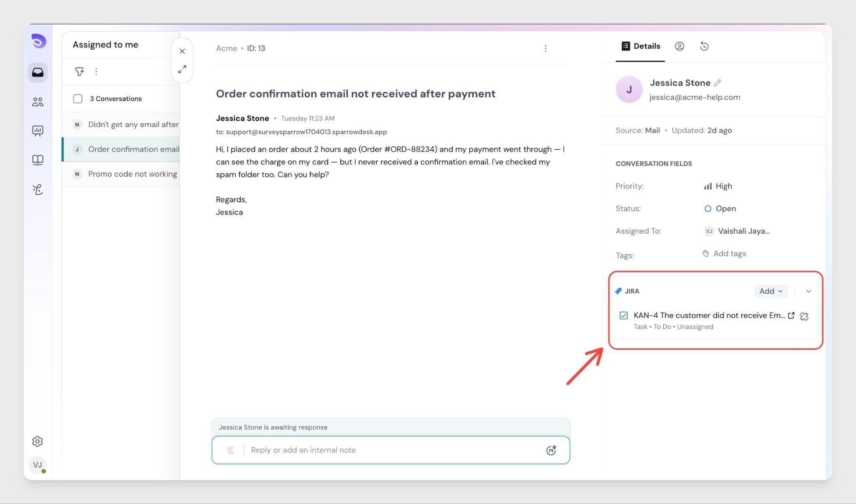Image resolution: width=856 pixels, height=504 pixels.
Task: Unlink the KAN-4 Jira issue
Action: (804, 316)
